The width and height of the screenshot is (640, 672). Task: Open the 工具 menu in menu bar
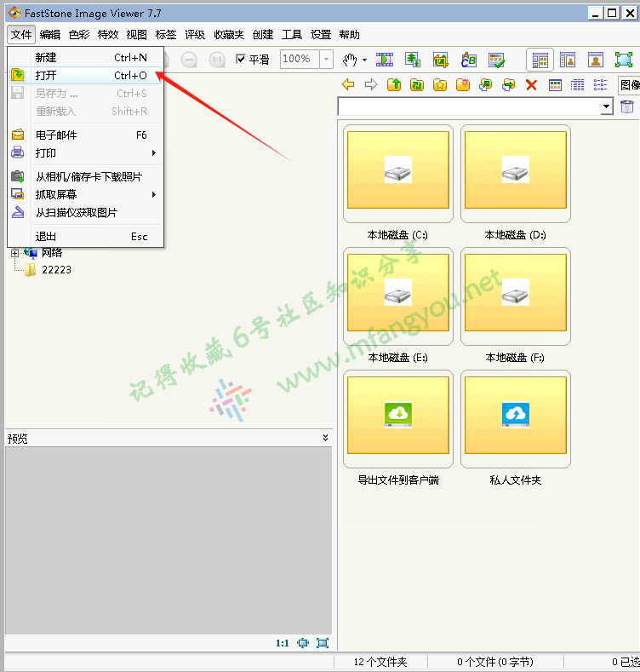pos(292,35)
